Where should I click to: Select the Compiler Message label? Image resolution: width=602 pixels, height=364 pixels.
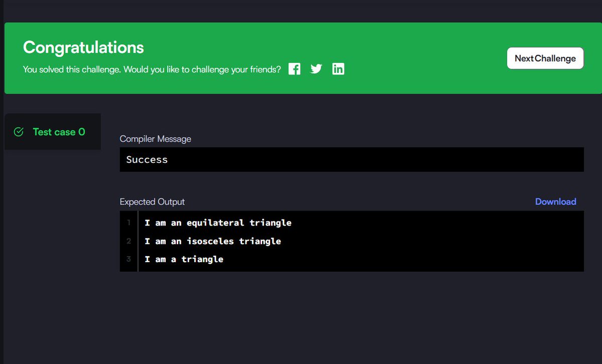point(155,139)
